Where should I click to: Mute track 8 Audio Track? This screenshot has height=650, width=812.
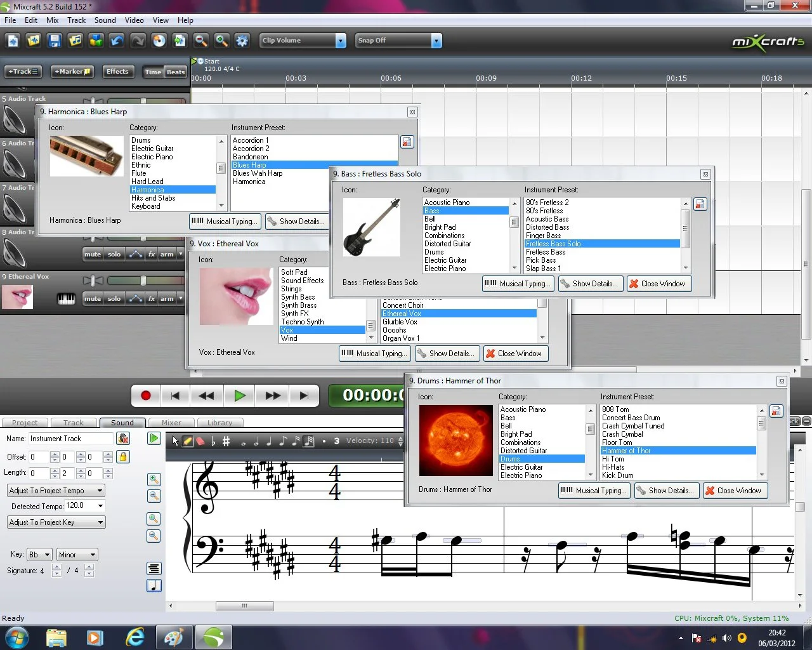click(x=93, y=254)
